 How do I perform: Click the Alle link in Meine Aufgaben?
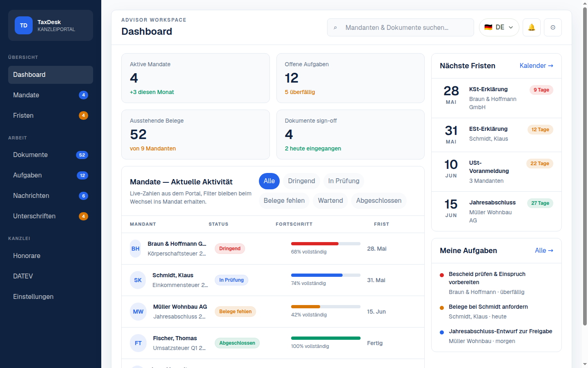point(544,251)
